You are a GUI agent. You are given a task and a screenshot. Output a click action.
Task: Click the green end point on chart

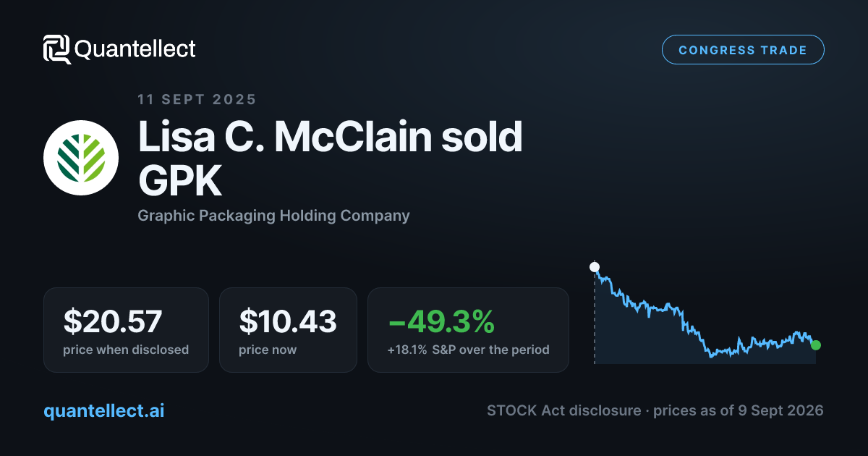[x=816, y=345]
